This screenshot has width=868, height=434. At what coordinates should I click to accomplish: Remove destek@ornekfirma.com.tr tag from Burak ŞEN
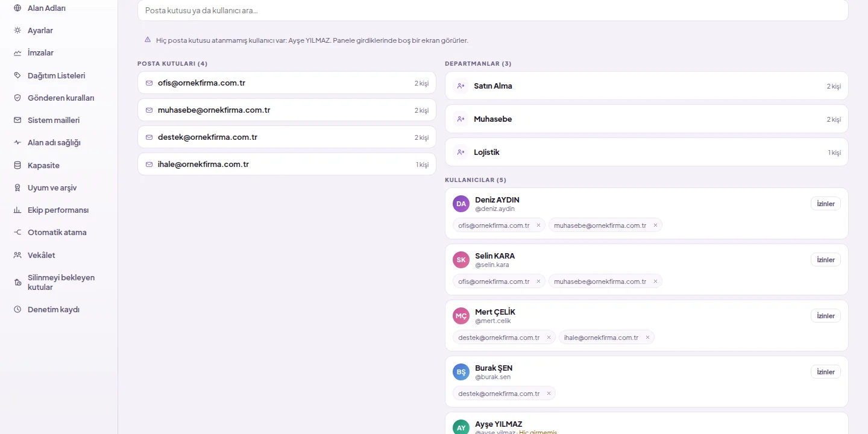(549, 394)
